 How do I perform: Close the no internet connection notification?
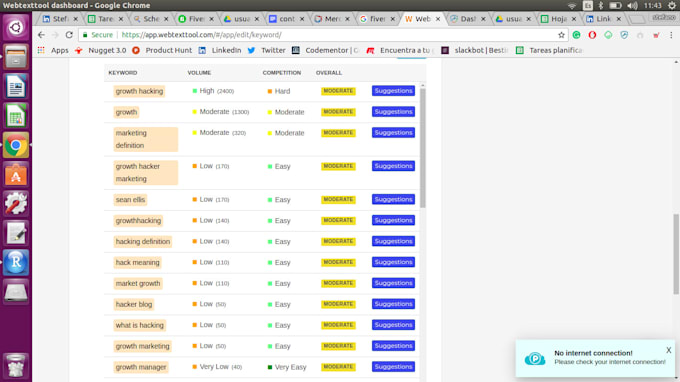coord(668,350)
